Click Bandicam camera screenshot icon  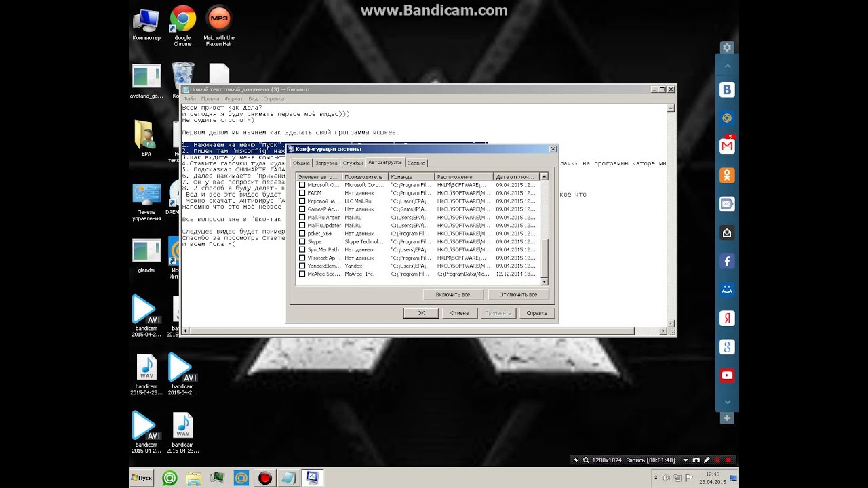tap(696, 460)
